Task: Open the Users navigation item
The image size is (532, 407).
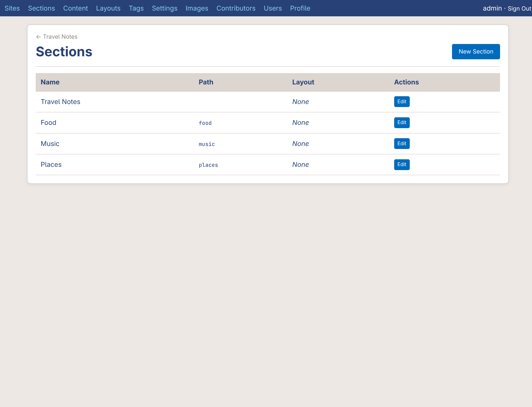Action: 273,8
